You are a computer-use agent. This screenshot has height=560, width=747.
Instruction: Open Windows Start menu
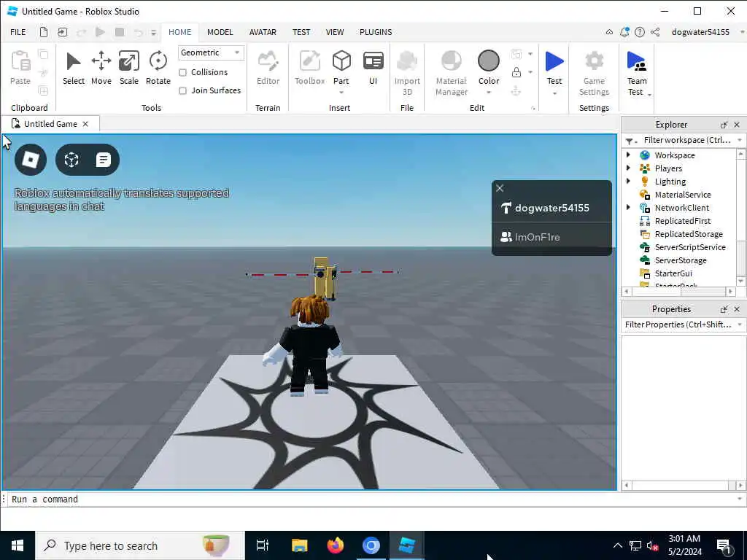[18, 545]
